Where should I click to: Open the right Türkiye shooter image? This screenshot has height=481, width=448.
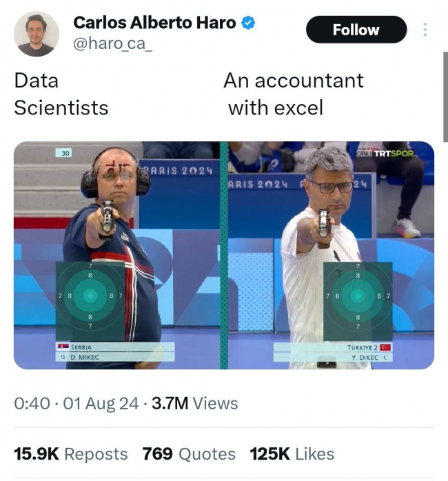coord(331,255)
